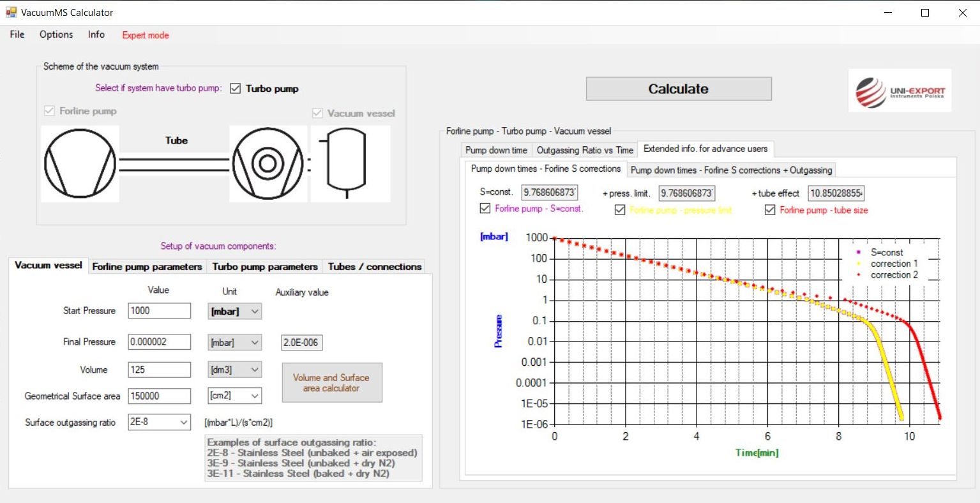Click the correction 1 legend entry

(894, 264)
